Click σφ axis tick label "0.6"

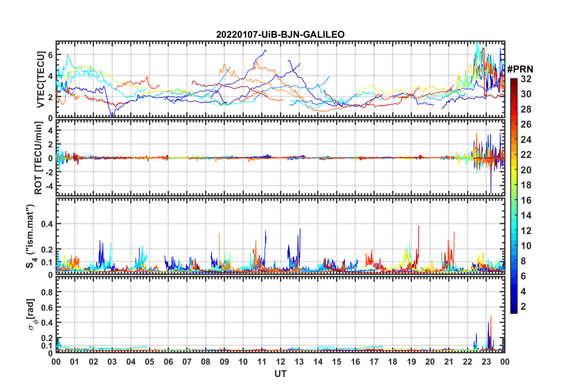coord(47,308)
